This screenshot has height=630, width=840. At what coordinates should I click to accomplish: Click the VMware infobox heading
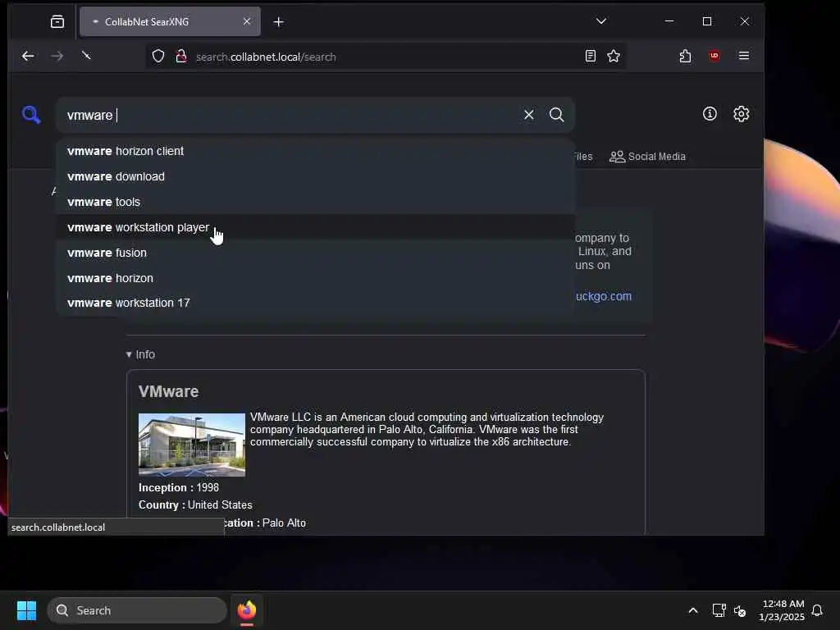tap(169, 391)
